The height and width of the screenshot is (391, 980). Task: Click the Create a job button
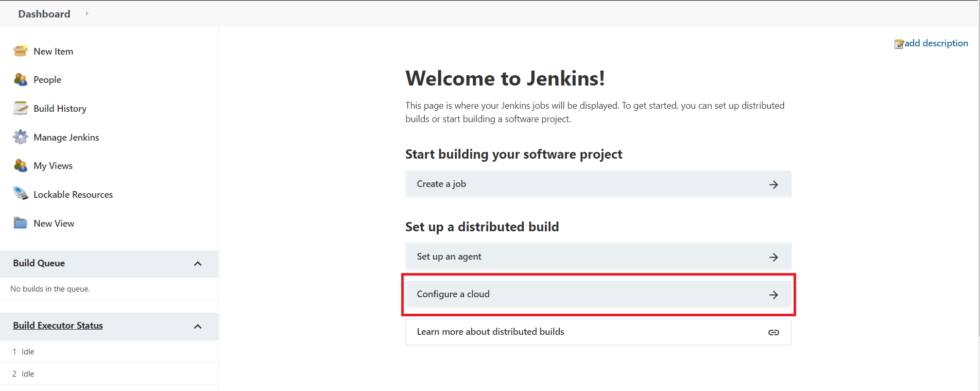click(x=598, y=184)
